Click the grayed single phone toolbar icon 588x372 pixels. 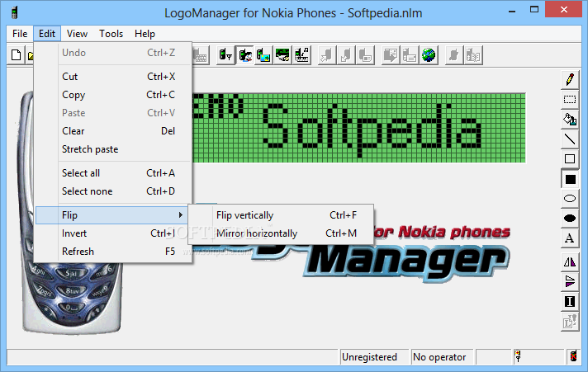(454, 55)
